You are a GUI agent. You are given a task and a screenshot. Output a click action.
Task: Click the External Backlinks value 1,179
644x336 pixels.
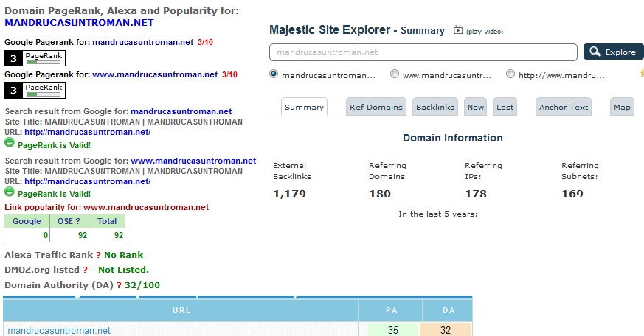(x=290, y=194)
